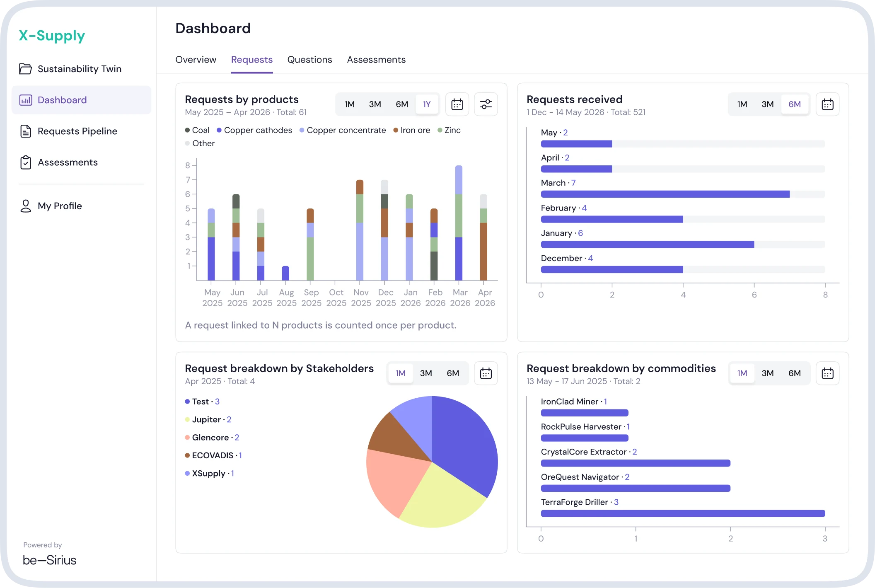Open My Profile in the sidebar
Viewport: 875px width, 588px height.
[x=81, y=206]
